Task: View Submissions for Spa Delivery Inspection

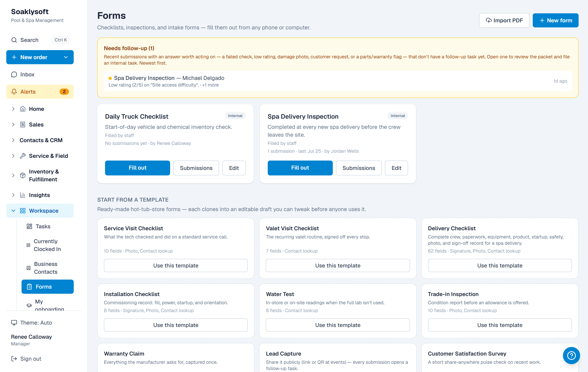Action: (x=358, y=168)
